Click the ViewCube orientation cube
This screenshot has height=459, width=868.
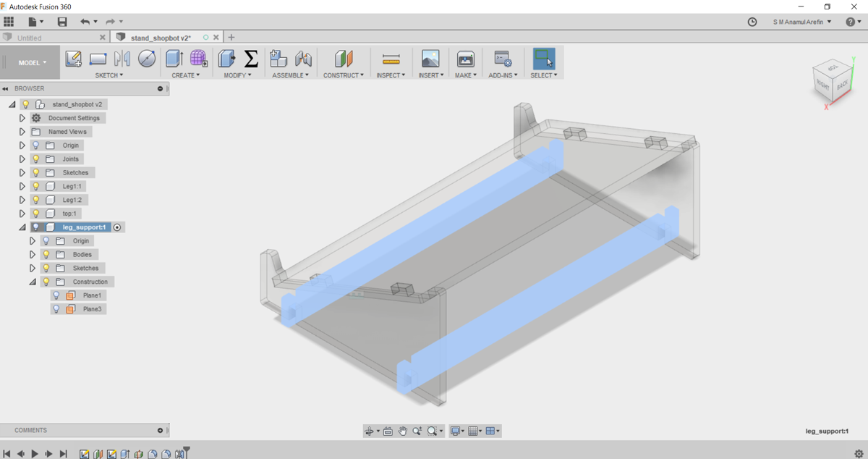click(x=833, y=81)
